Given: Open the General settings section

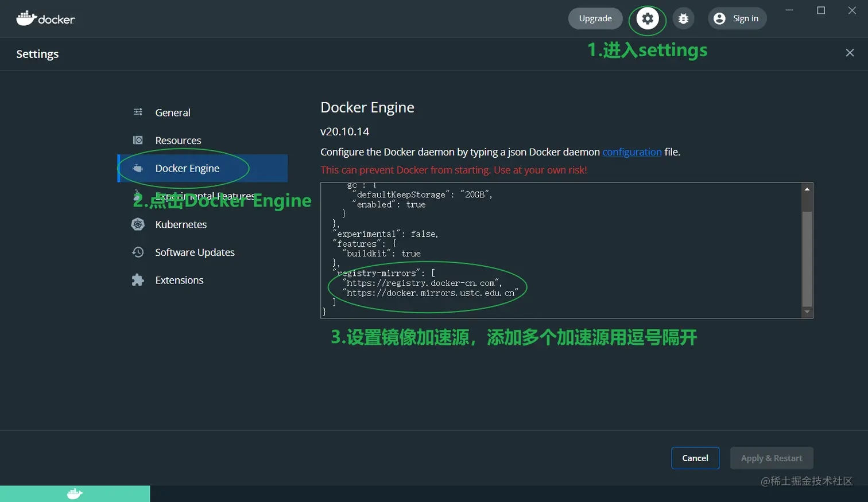Looking at the screenshot, I should click(x=202, y=112).
